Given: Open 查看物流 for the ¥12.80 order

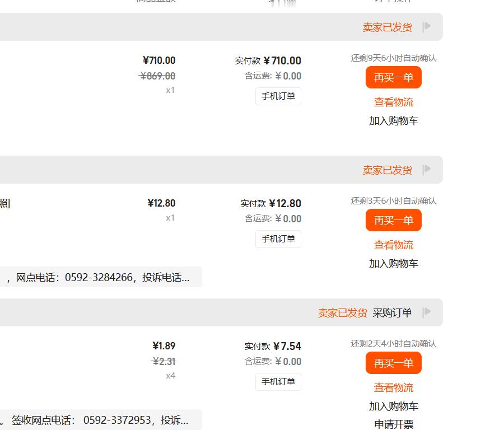Looking at the screenshot, I should [x=394, y=245].
